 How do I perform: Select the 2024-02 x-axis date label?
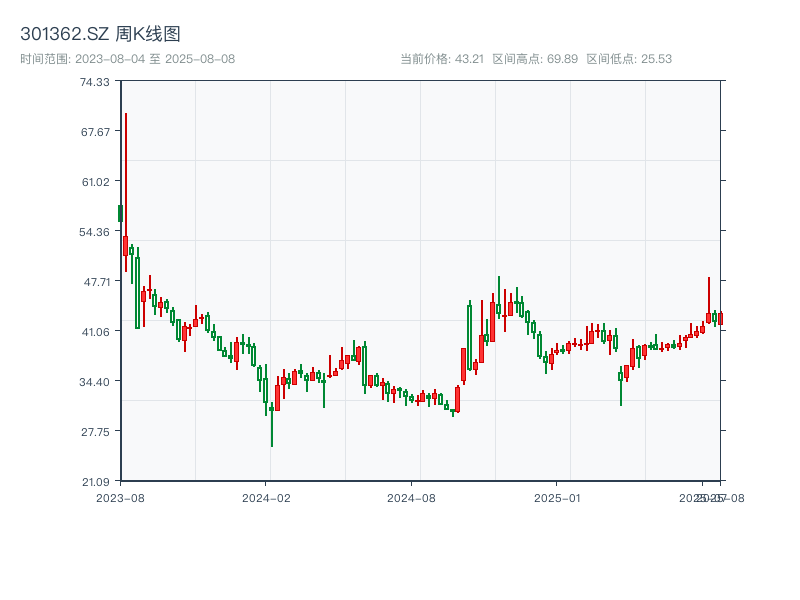point(266,497)
